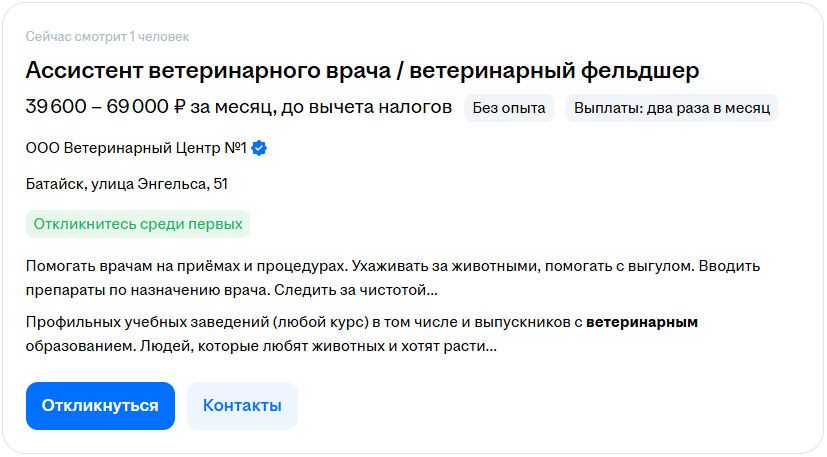Viewport: 827px width, 457px height.
Task: Click the Без опыта tag
Action: [509, 108]
